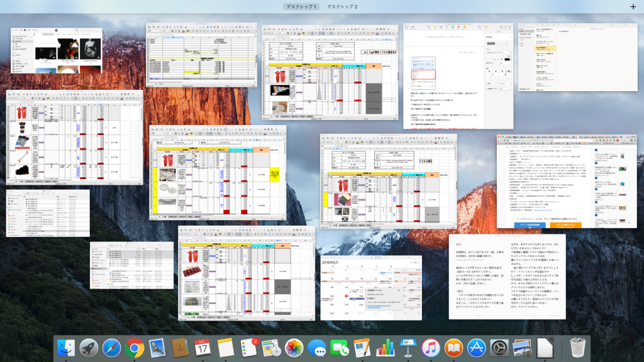Screen dimensions: 644x362
Task: Select the text-only spreadsheet window with yellow rows
Action: point(201,55)
